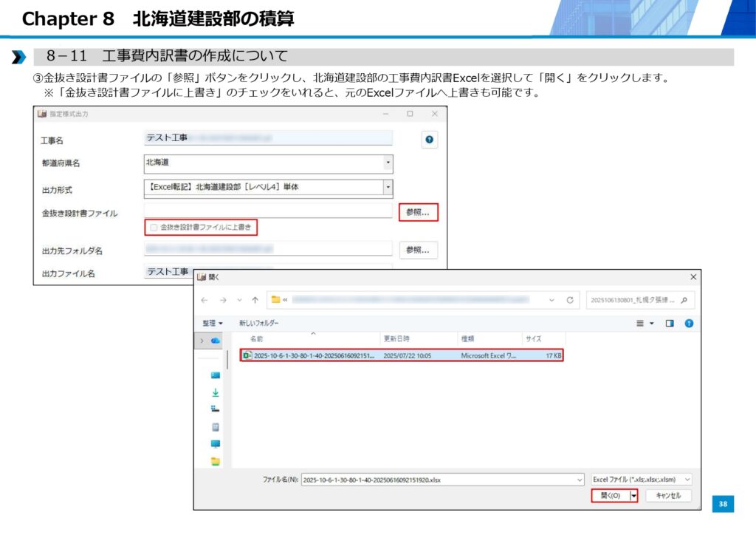Viewport: 756px width, 535px height.
Task: Click the help icon in 指定様式出力 dialog
Action: [429, 140]
